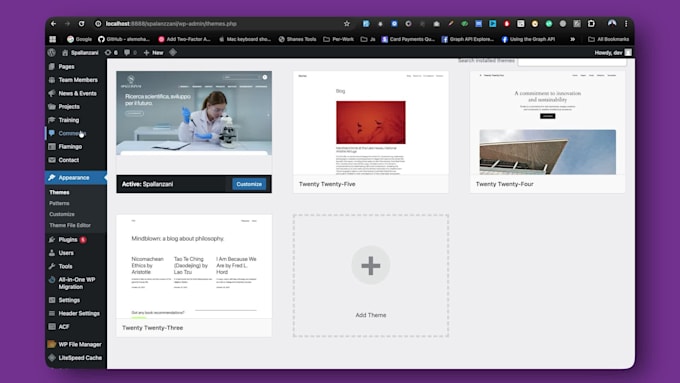Open the Twenty Twenty-Three theme card
680x383 pixels.
(x=194, y=275)
